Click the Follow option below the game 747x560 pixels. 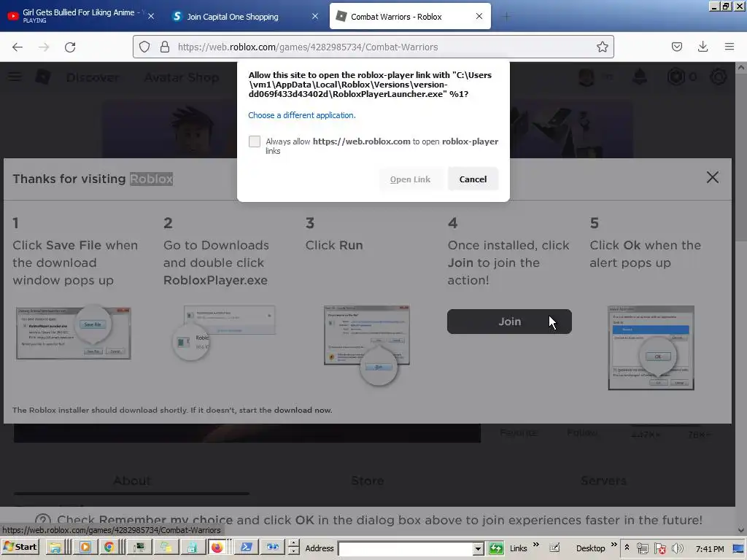tap(582, 432)
